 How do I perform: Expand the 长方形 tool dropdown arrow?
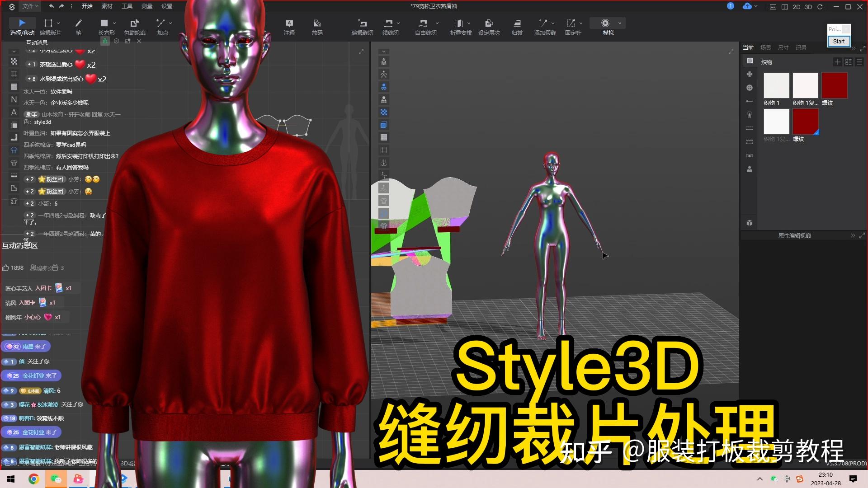[114, 23]
